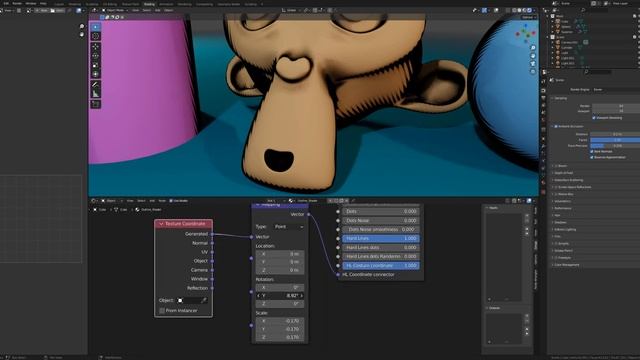The width and height of the screenshot is (640, 360).
Task: Toggle the Screen Space Reflections checkbox
Action: coord(556,187)
